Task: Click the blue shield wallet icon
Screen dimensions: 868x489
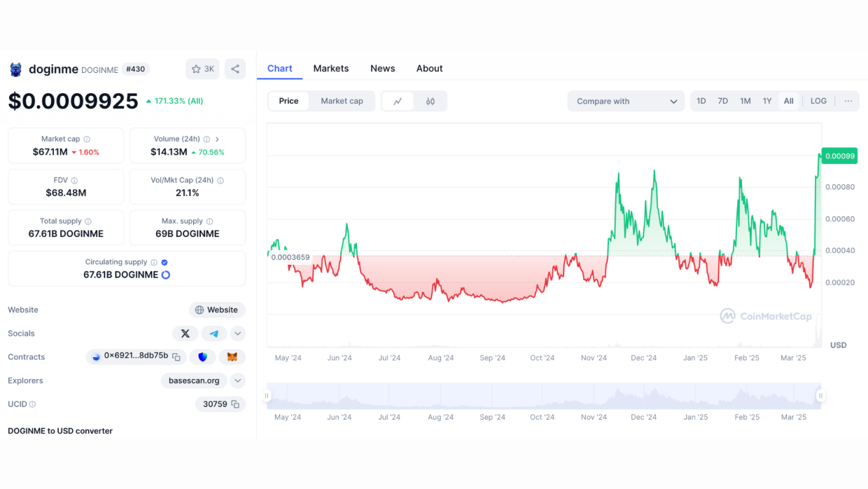Action: [203, 357]
